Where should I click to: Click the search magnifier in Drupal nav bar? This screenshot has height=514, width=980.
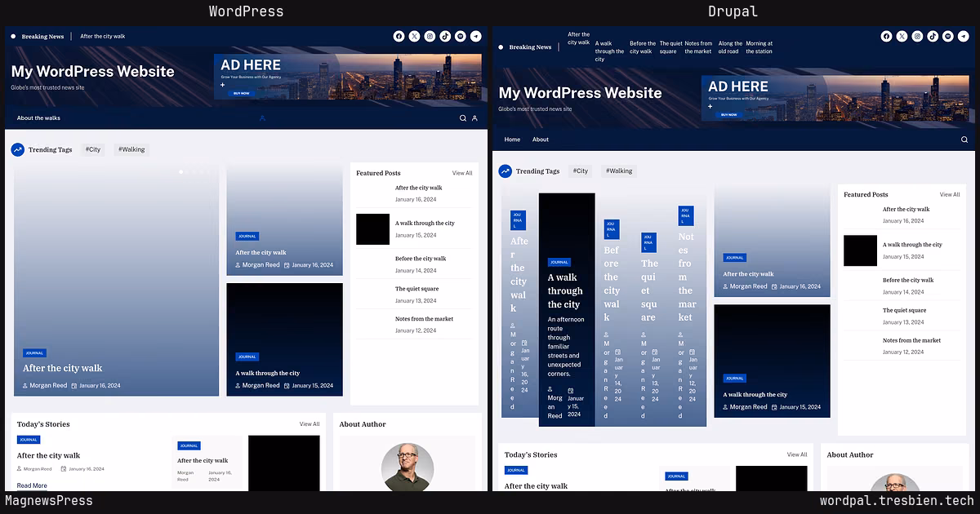[x=964, y=140]
